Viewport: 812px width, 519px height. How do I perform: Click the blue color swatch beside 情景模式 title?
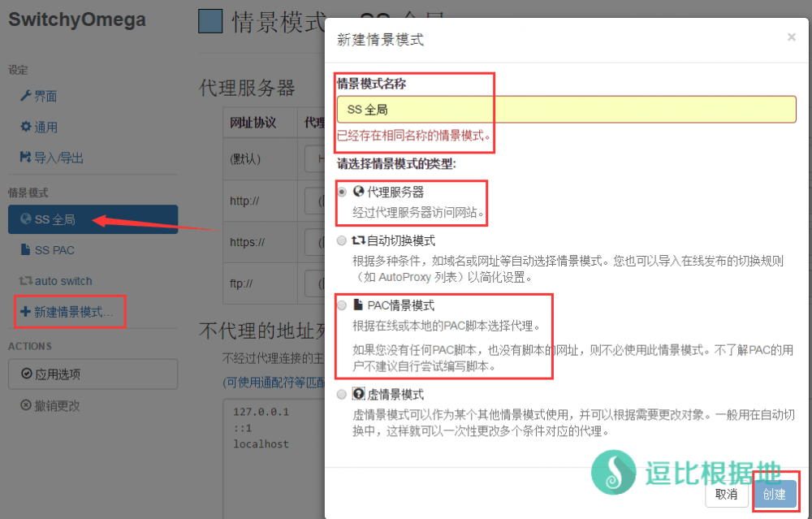coord(210,21)
